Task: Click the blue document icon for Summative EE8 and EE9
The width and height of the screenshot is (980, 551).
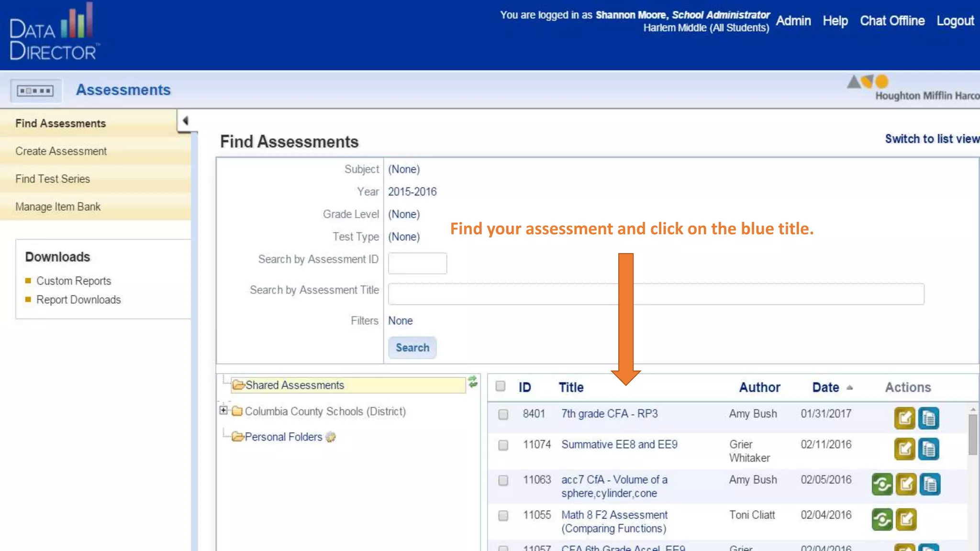Action: (x=928, y=449)
